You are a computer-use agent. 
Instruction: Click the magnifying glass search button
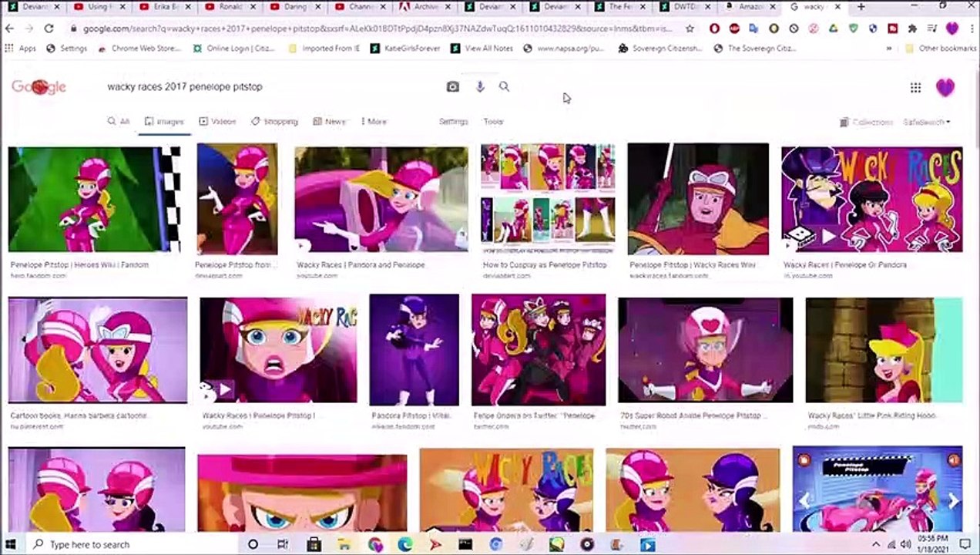click(504, 86)
